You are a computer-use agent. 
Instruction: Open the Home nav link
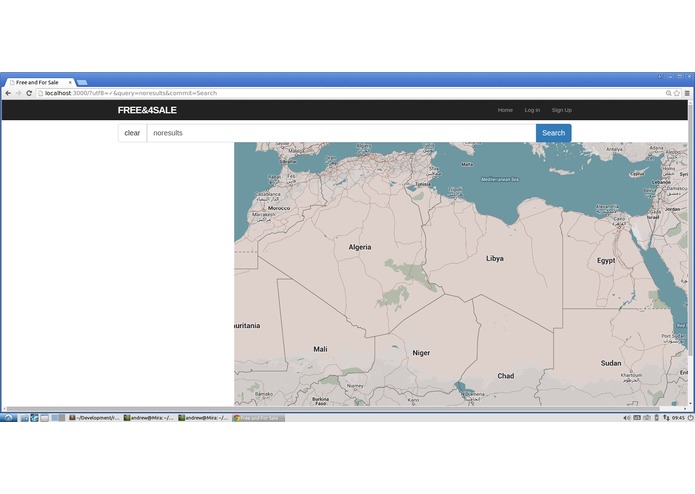(x=505, y=110)
